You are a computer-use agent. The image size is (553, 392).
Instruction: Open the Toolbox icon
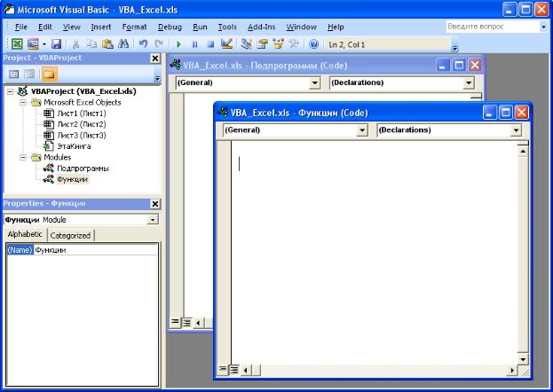coord(294,44)
